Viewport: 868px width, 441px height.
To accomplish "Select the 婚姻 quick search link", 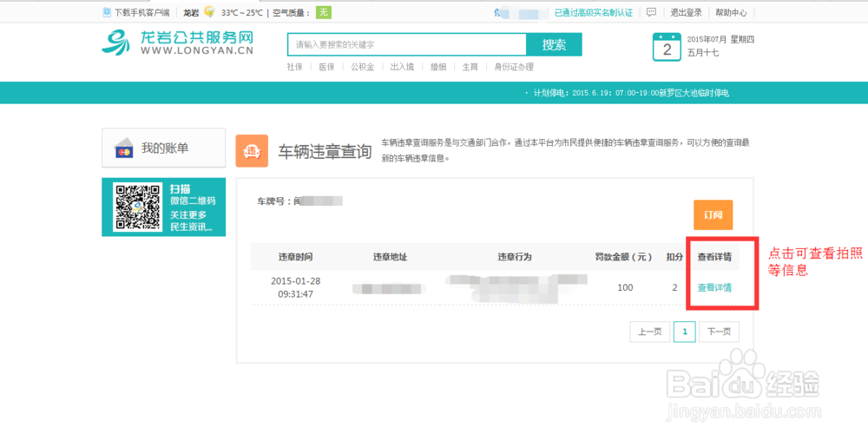I will 437,67.
